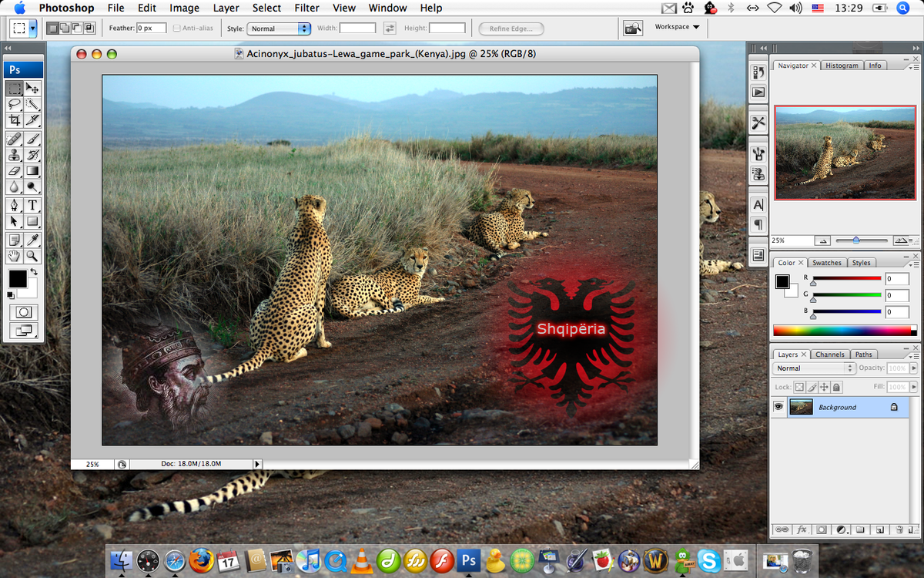Select the Zoom tool
924x578 pixels.
32,257
